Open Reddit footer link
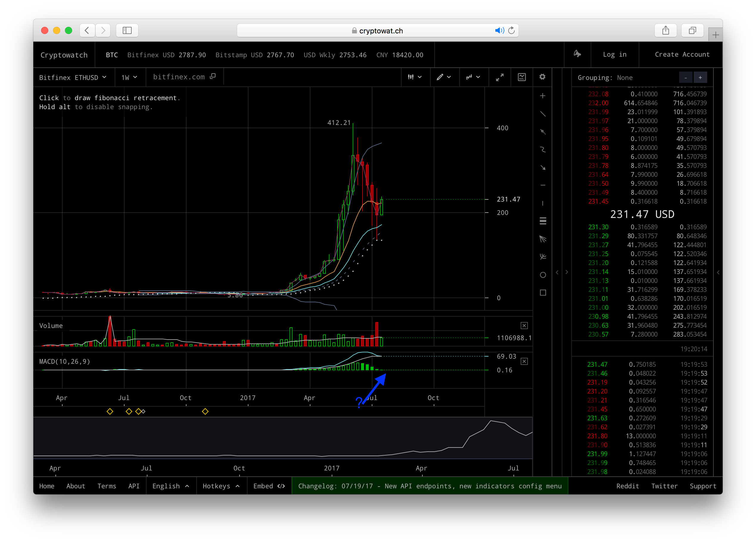Screen dimensions: 756x542 tap(627, 486)
